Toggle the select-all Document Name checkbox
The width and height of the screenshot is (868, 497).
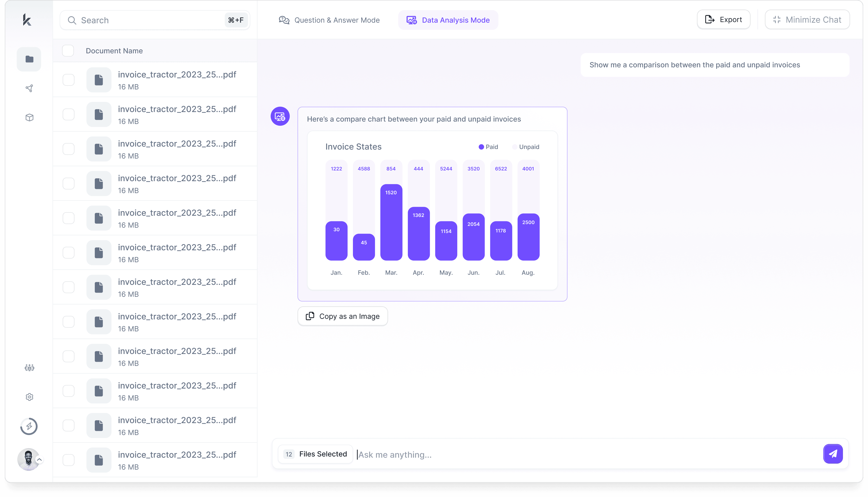pos(68,50)
